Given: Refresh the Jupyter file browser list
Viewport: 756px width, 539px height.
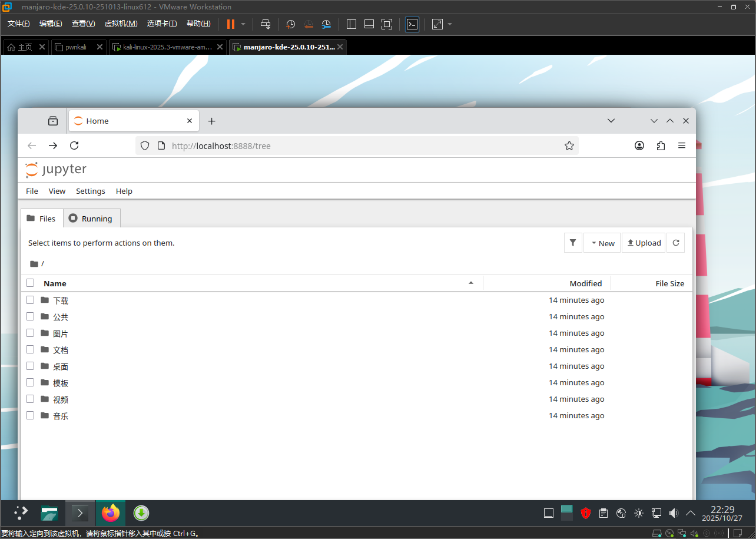Looking at the screenshot, I should pos(676,243).
